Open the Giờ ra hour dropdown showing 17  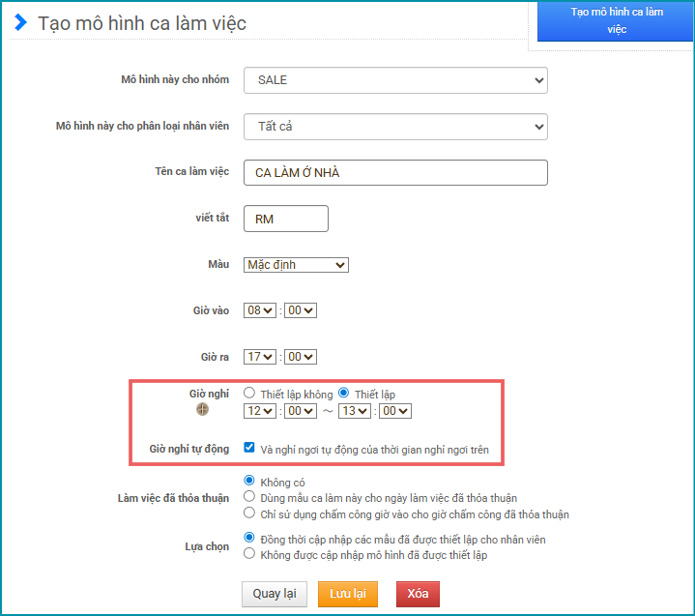(260, 357)
